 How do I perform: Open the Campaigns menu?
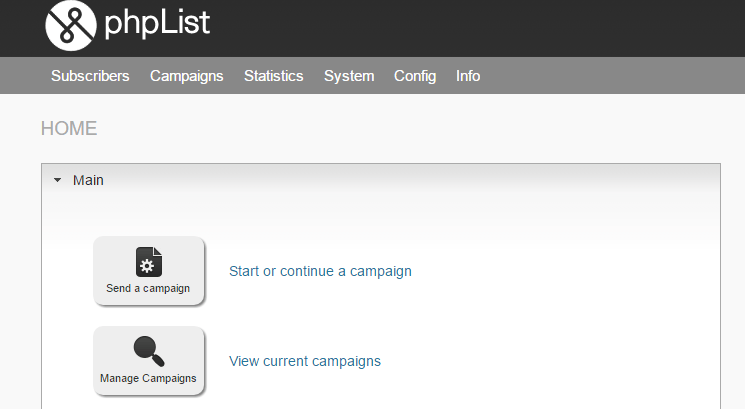[x=187, y=76]
